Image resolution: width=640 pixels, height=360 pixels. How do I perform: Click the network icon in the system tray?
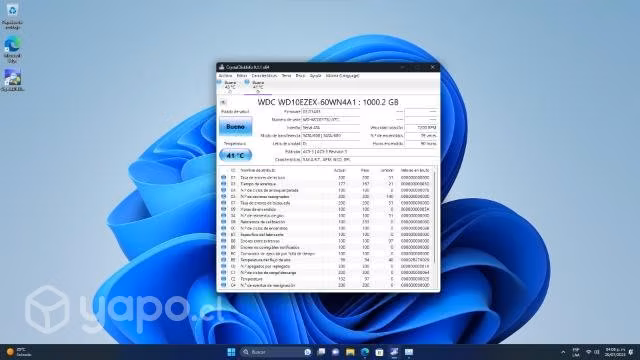(589, 352)
